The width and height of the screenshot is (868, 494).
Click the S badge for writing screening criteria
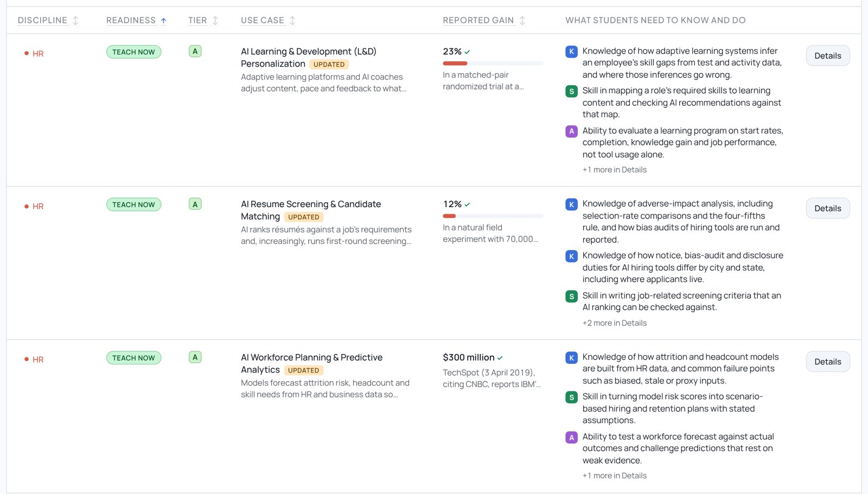pyautogui.click(x=571, y=296)
